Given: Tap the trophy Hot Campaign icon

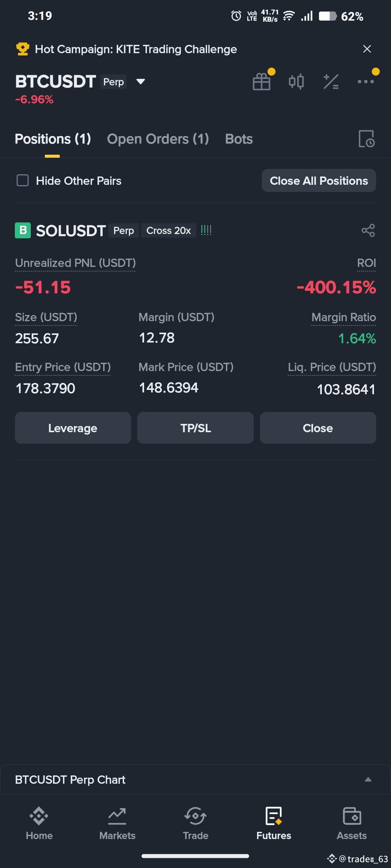Looking at the screenshot, I should tap(22, 49).
